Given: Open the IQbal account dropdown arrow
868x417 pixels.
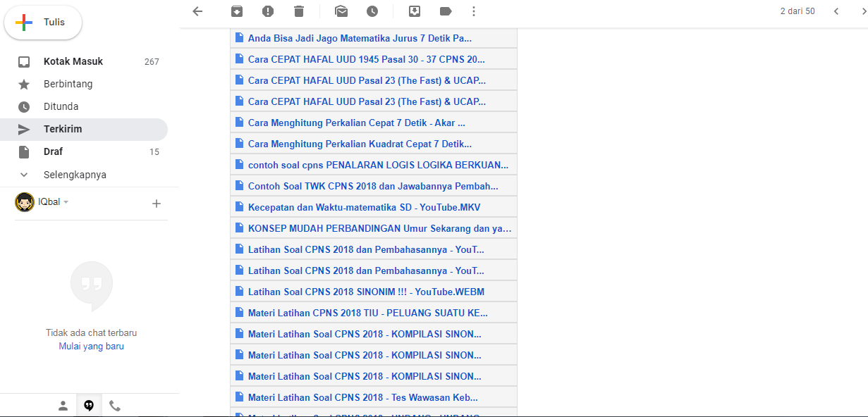Looking at the screenshot, I should point(66,202).
